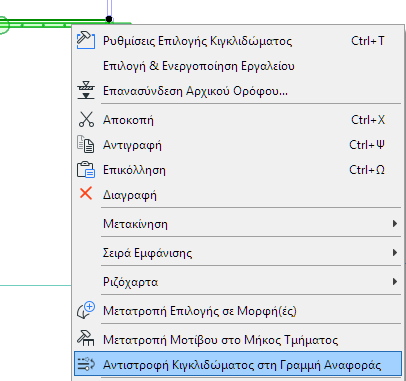Expand the Σειρά Εμφάνισης submenu arrow
This screenshot has width=406, height=381.
click(x=395, y=252)
